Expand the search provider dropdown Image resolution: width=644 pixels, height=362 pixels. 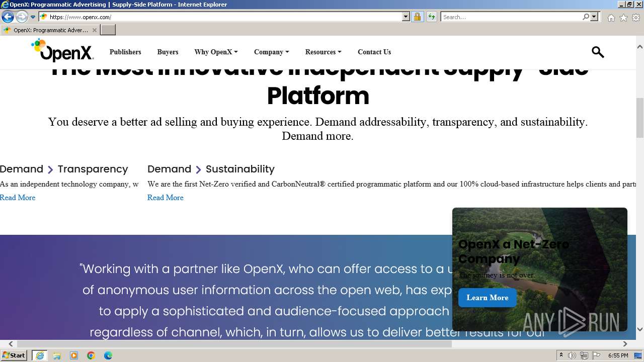click(x=594, y=17)
